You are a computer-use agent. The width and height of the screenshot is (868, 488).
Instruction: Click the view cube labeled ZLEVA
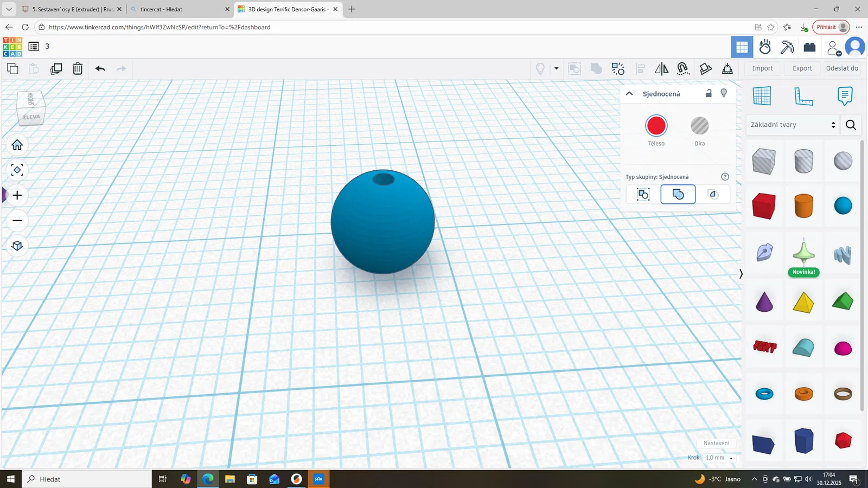31,116
